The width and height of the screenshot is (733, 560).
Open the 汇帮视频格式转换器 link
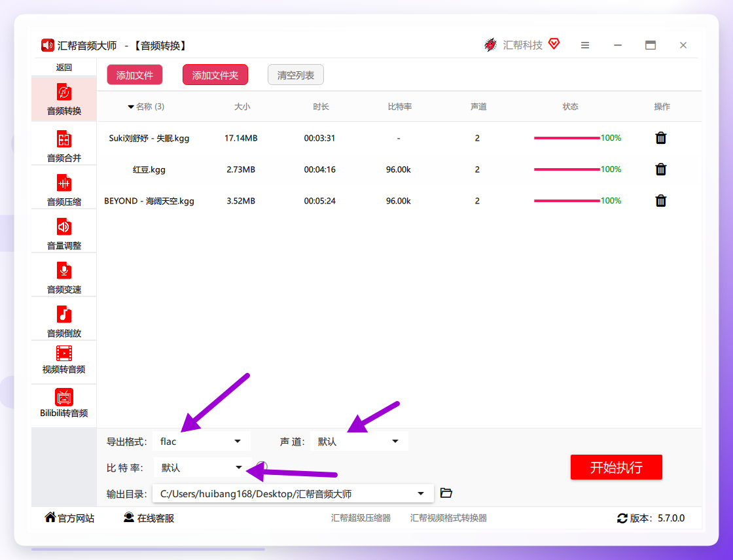[x=448, y=518]
